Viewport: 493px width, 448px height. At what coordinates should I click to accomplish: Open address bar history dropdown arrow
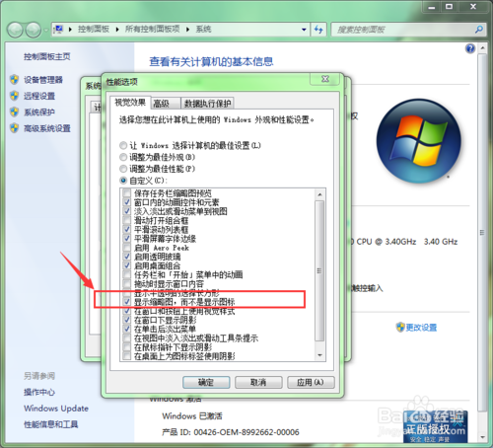click(x=304, y=30)
